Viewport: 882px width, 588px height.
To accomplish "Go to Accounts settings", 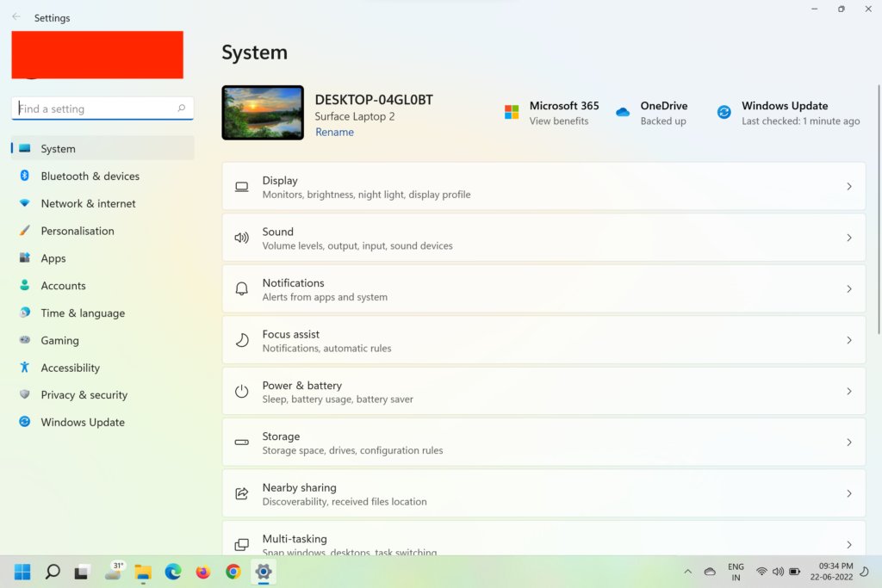I will pyautogui.click(x=63, y=285).
